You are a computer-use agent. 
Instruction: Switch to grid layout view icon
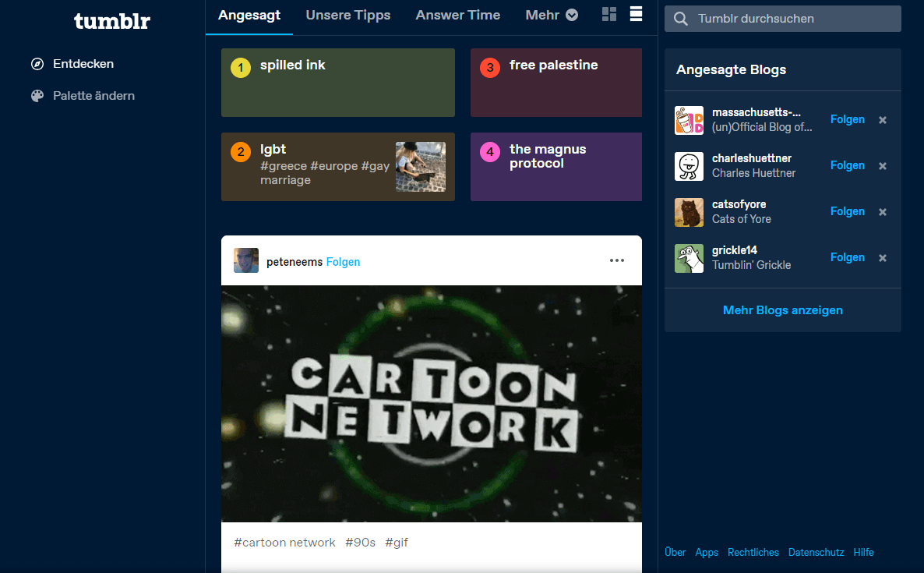pos(609,14)
